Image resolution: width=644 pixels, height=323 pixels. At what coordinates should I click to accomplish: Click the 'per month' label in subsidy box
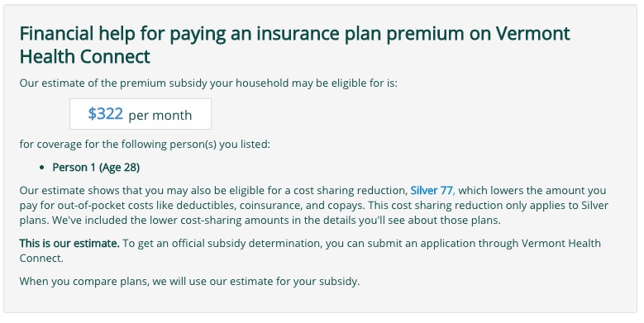[x=160, y=116]
